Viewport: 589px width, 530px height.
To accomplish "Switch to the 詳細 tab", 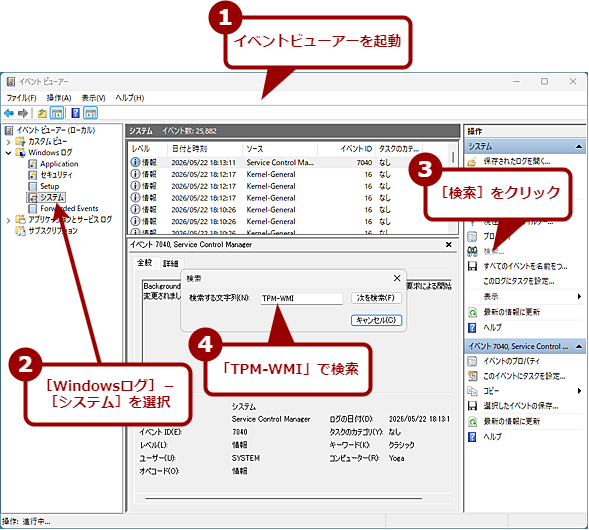I will [170, 264].
